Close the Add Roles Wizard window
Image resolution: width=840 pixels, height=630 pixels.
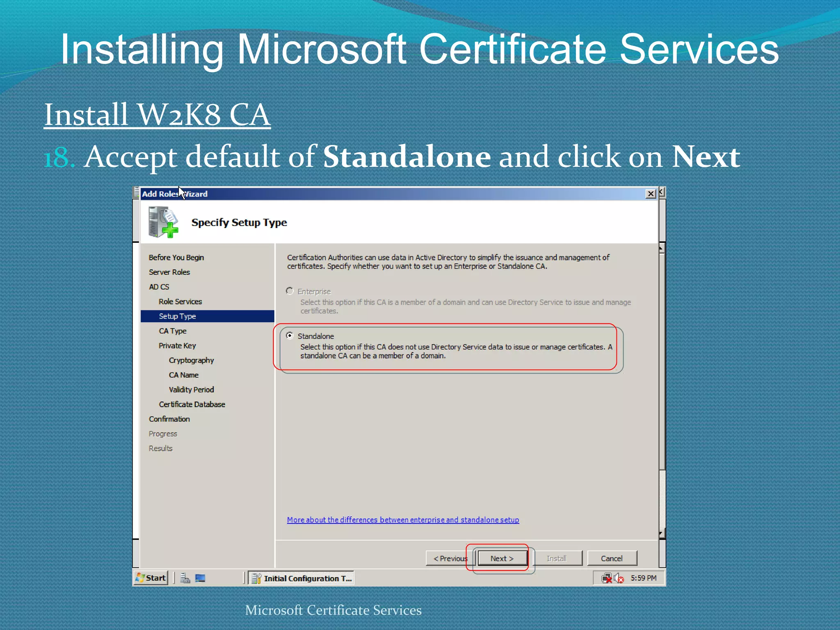(x=651, y=194)
